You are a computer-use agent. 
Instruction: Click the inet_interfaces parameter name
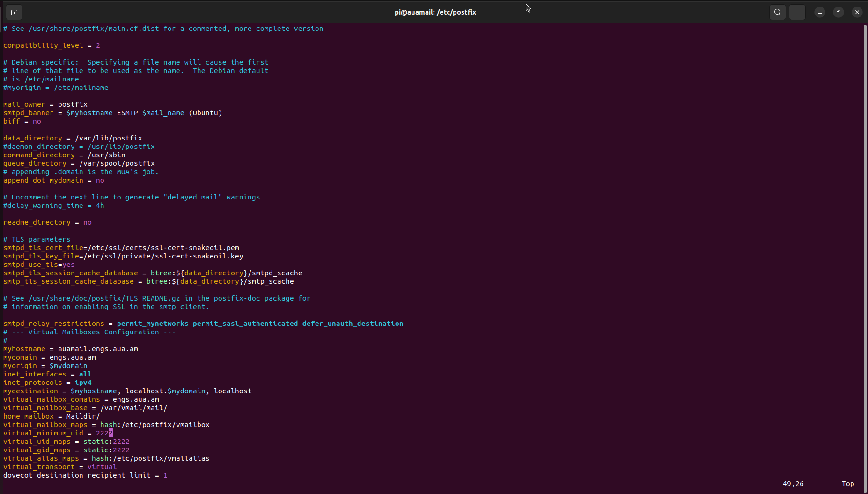[x=35, y=374]
